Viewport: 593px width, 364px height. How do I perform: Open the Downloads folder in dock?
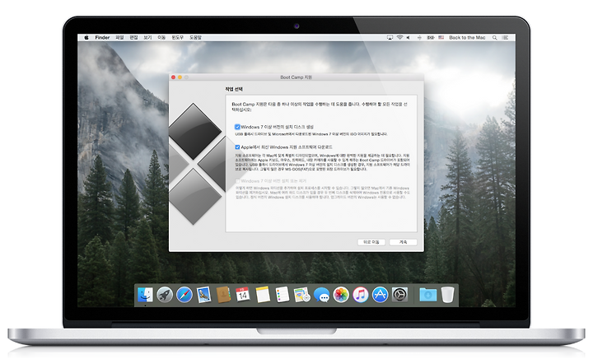click(427, 295)
